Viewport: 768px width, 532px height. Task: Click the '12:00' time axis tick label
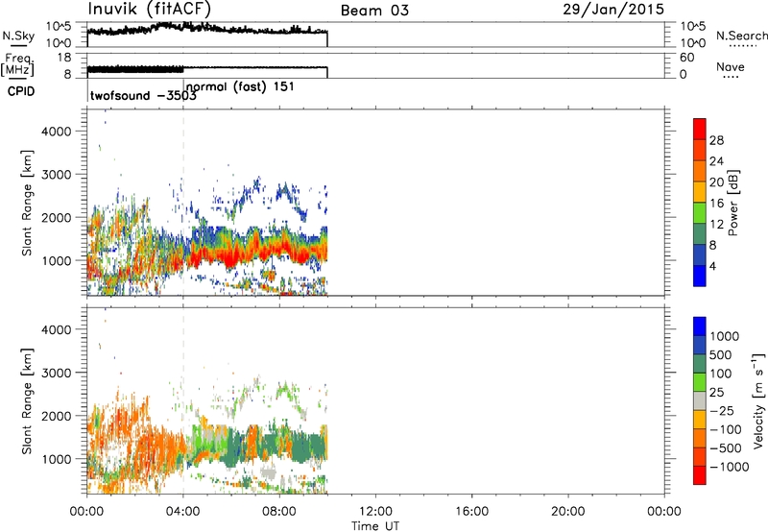click(x=375, y=511)
